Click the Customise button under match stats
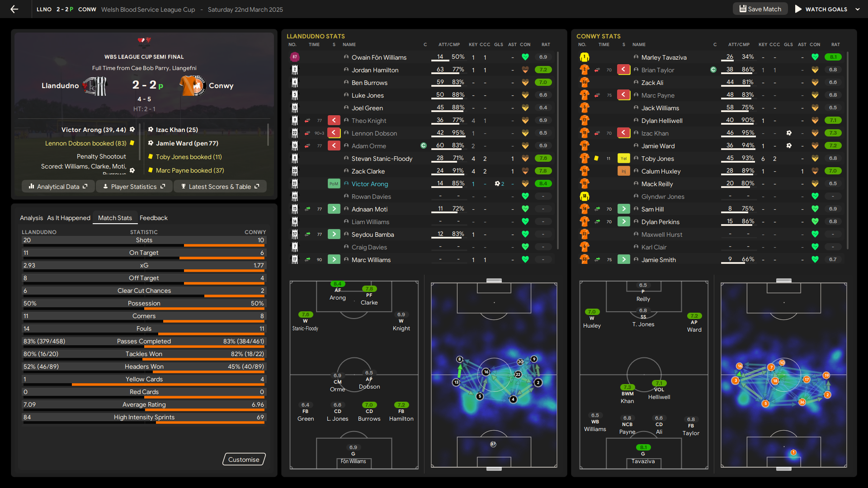This screenshot has width=868, height=488. click(244, 460)
